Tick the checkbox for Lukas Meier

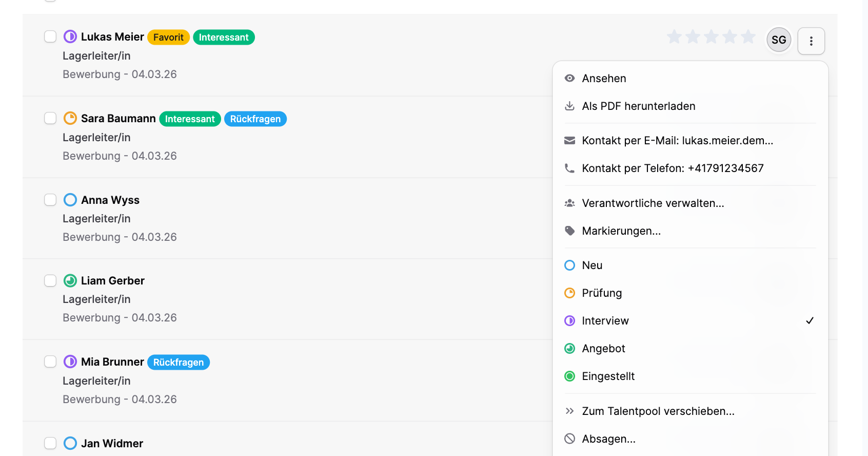[50, 36]
